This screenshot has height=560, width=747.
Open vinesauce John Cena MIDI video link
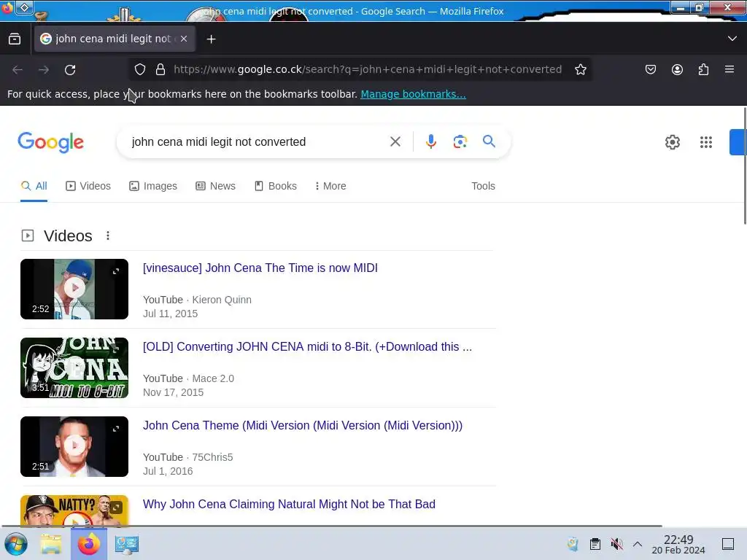coord(260,268)
